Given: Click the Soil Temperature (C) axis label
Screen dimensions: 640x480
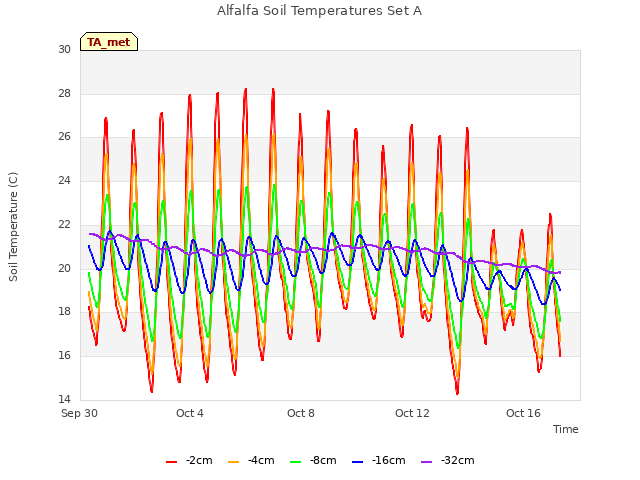Looking at the screenshot, I should pyautogui.click(x=13, y=227).
